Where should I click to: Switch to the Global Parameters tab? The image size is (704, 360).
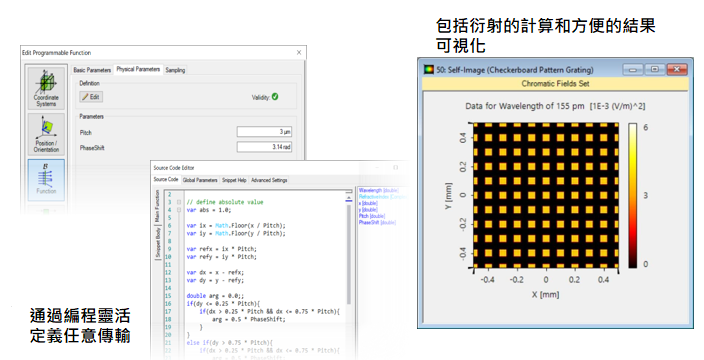point(200,180)
